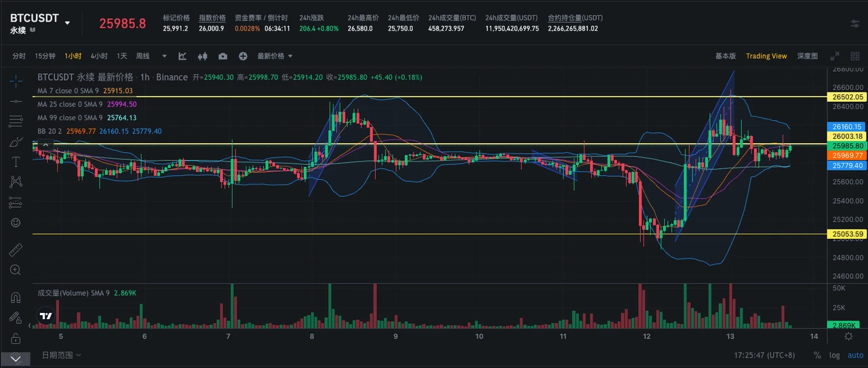Open the forecasting and measurement tools
The height and width of the screenshot is (368, 868).
tap(16, 202)
